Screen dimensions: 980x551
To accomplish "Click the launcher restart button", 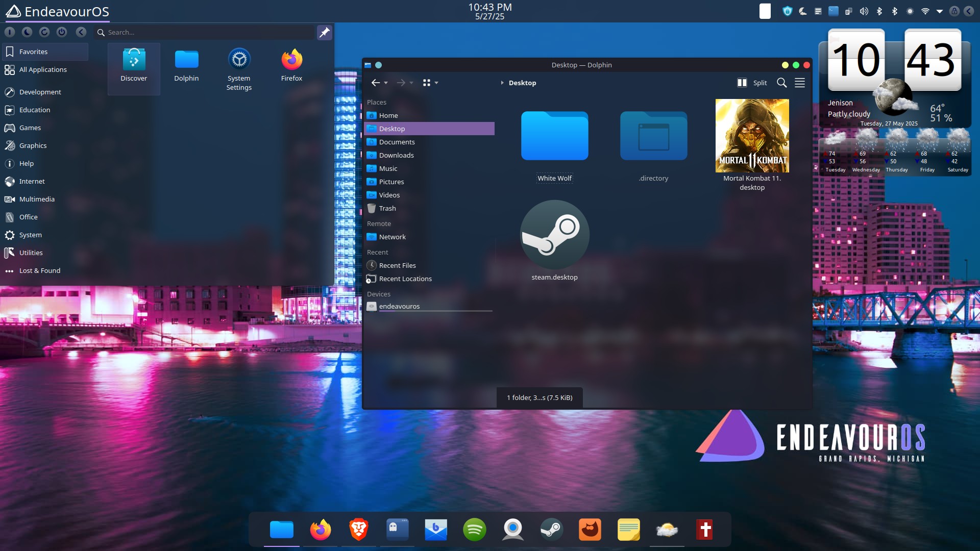I will pos(44,32).
